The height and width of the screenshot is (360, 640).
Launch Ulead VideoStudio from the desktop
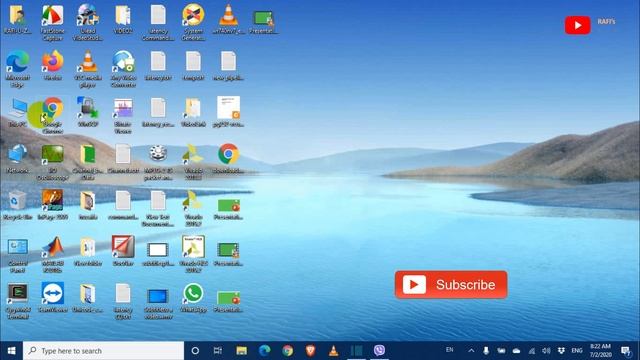click(x=87, y=22)
